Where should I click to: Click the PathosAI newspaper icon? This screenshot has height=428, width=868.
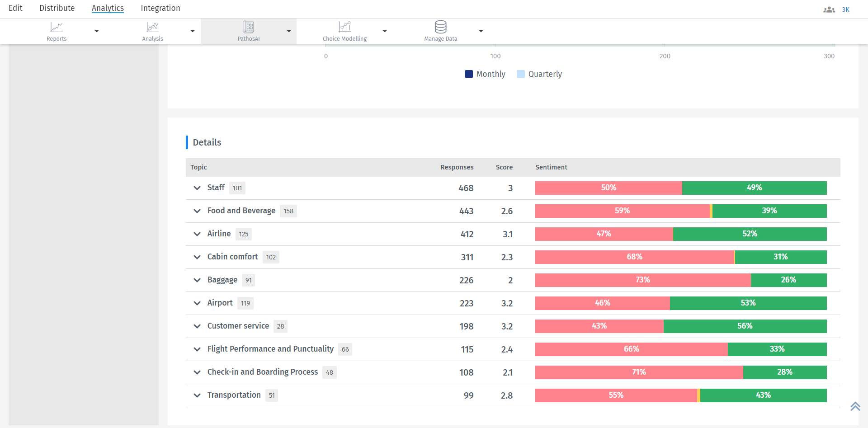(x=248, y=27)
